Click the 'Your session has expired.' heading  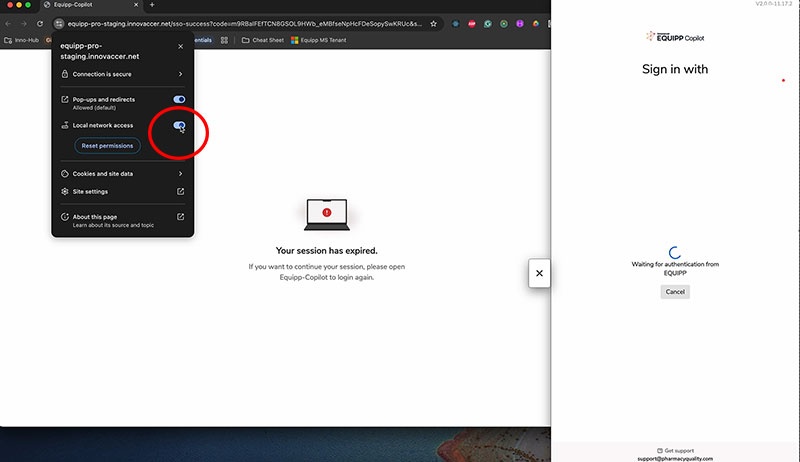pos(327,251)
